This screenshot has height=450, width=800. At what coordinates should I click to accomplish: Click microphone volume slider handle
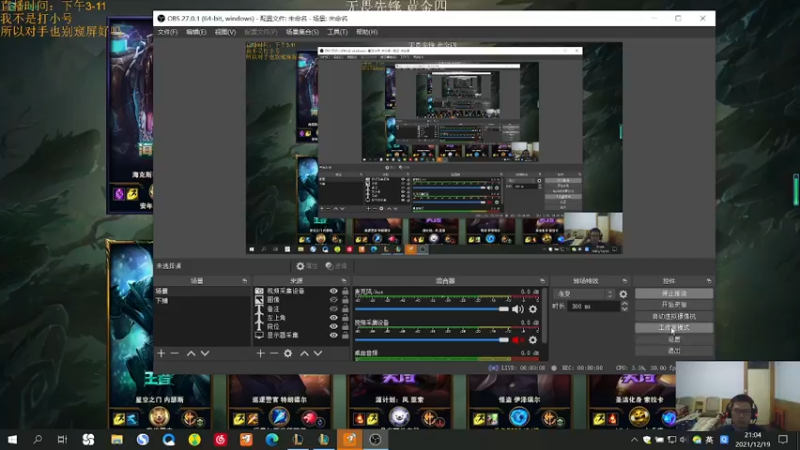point(504,309)
